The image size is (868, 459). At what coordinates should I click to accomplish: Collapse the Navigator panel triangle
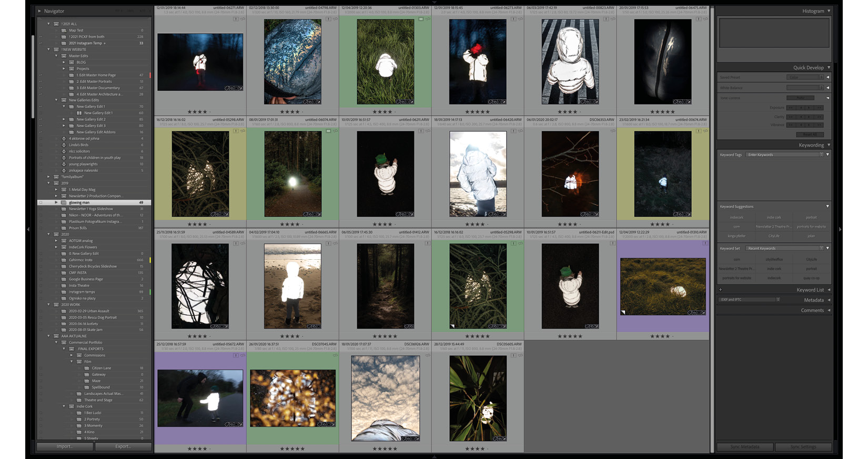(39, 11)
